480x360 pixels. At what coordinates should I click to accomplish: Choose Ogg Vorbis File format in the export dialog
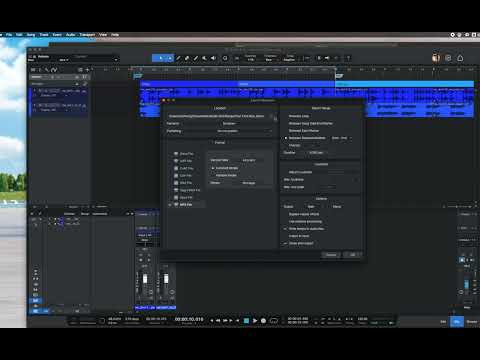[187, 190]
